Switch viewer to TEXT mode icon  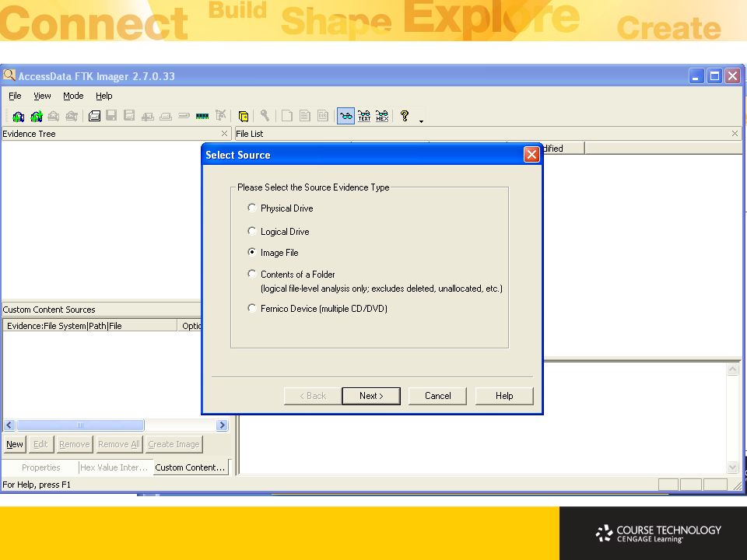[364, 116]
